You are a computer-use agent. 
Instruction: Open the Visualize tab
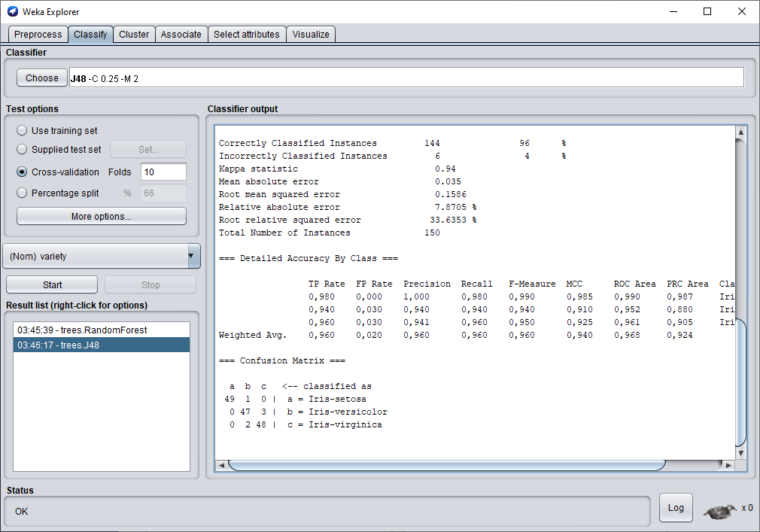click(311, 35)
